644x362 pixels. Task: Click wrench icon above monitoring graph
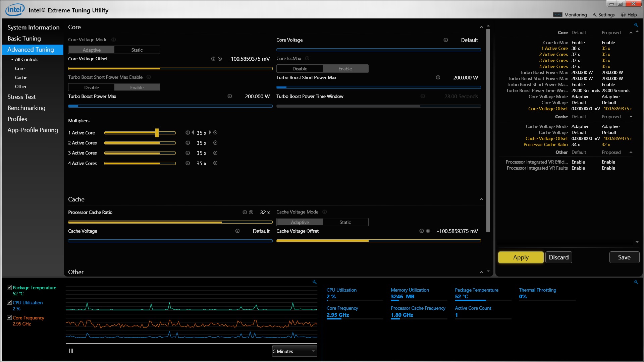(x=314, y=282)
